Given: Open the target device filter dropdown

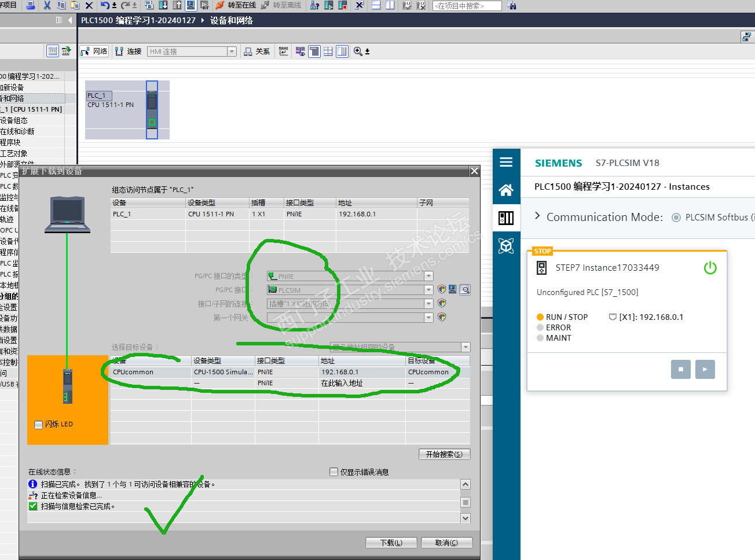Looking at the screenshot, I should point(466,347).
